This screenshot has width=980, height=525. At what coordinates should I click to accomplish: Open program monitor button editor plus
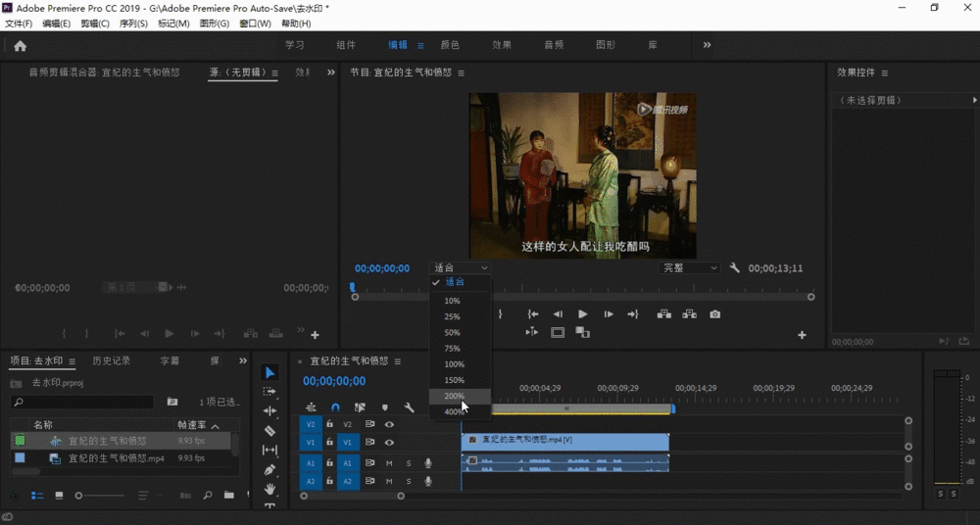tap(802, 335)
